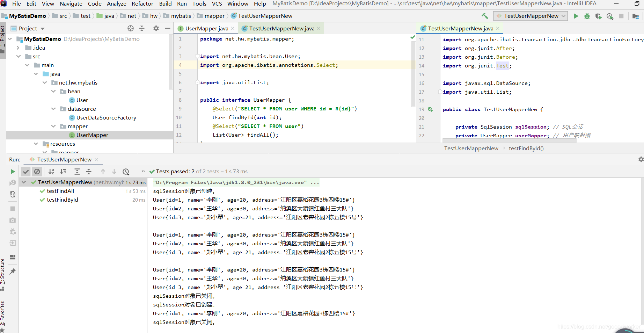Click the Build project hammer icon
644x333 pixels.
point(485,16)
